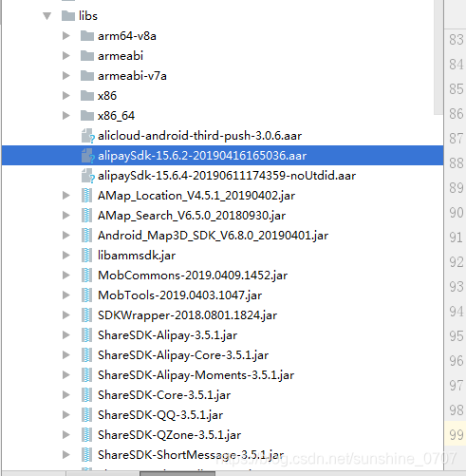
Task: Click alicloud-android-third-push aar file icon
Action: click(87, 136)
